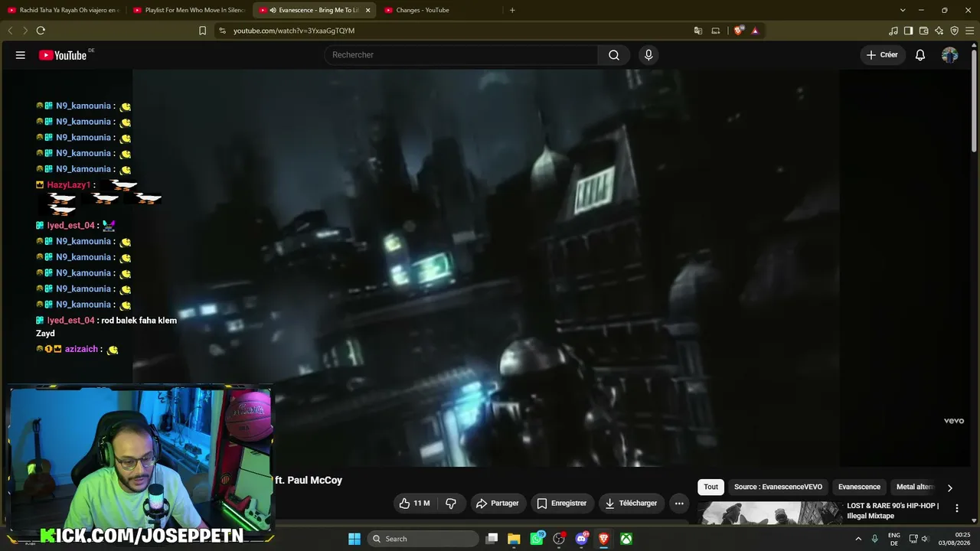Switch to Rachid Taha Ya Rayah tab
This screenshot has width=980, height=551.
(63, 10)
